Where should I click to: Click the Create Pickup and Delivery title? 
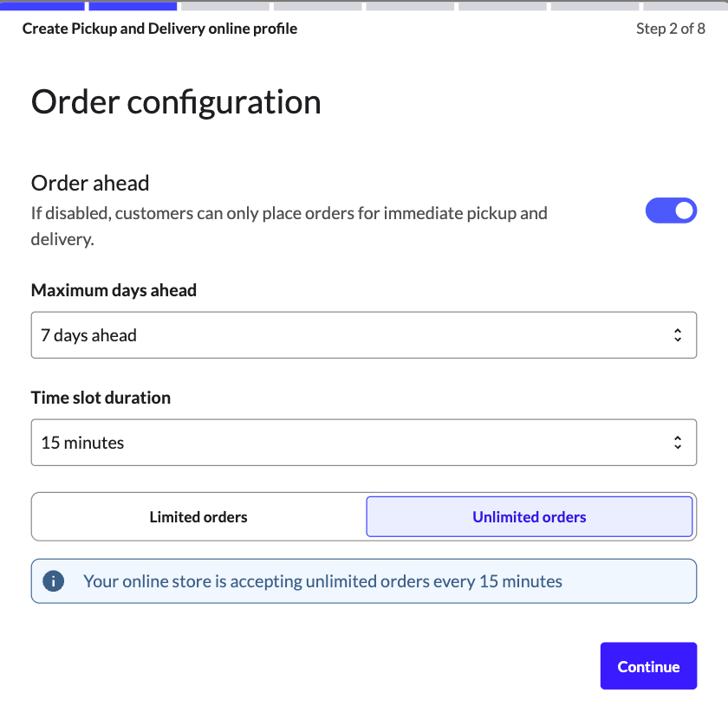click(x=159, y=29)
